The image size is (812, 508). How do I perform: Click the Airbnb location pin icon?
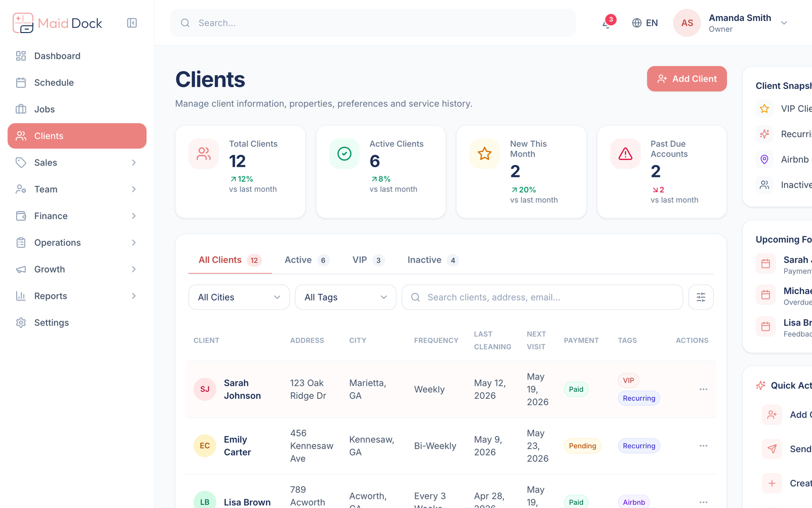(x=764, y=160)
